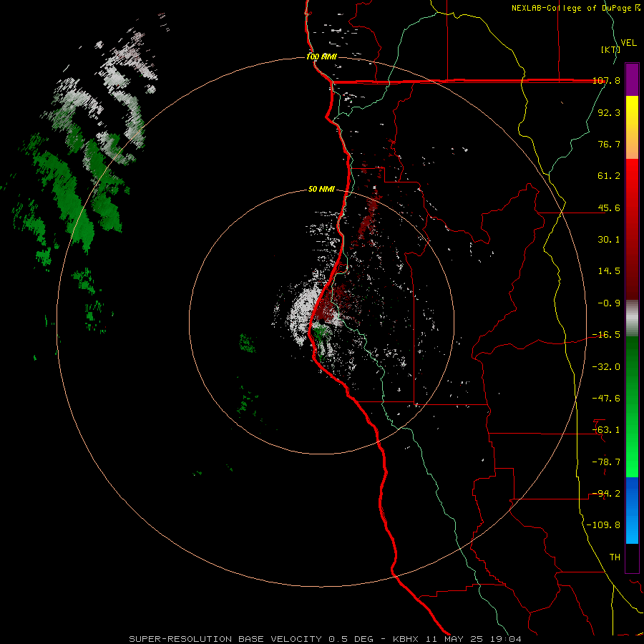Click the NEXLAB-College of DuPage credit text
This screenshot has height=644, width=644.
click(575, 8)
